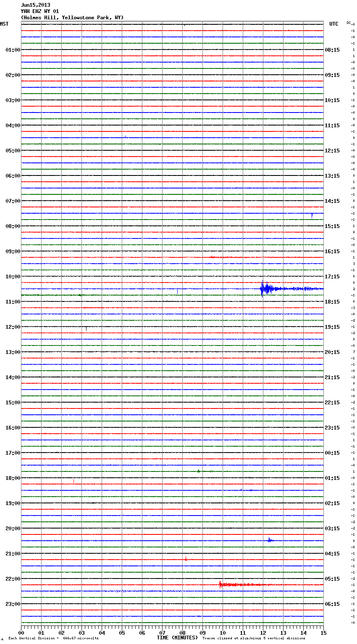357x644 pixels.
Task: Select the YHH EHZ WY 01 station label
Action: 40,11
